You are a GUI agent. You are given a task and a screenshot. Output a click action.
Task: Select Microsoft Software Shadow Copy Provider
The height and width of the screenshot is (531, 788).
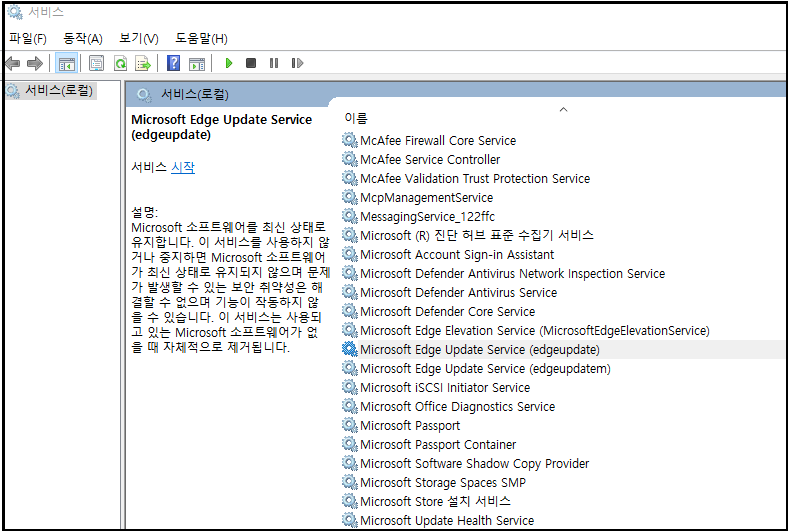[474, 464]
